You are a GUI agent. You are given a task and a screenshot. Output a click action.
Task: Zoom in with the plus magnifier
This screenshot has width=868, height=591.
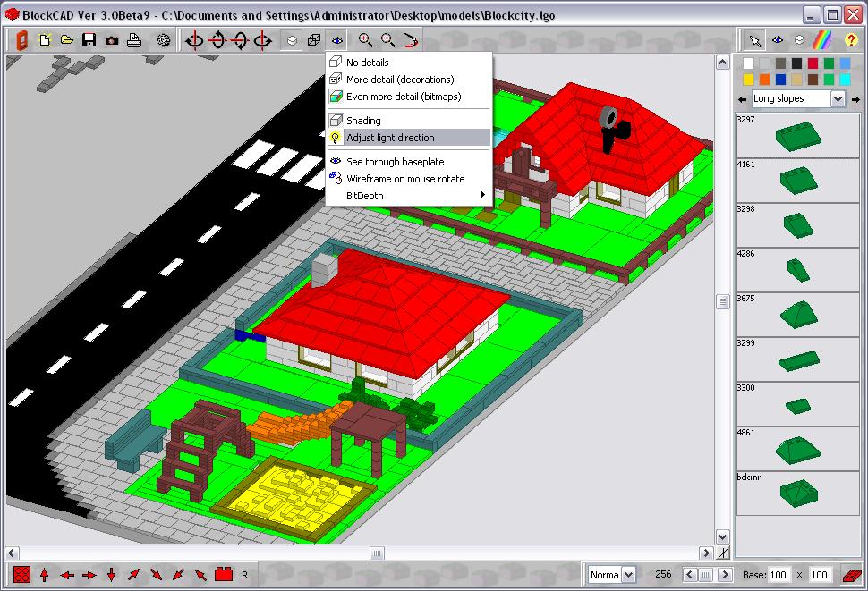coord(365,40)
